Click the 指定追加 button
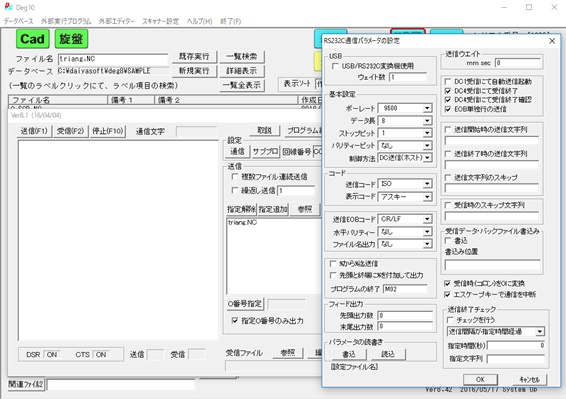 pyautogui.click(x=273, y=209)
